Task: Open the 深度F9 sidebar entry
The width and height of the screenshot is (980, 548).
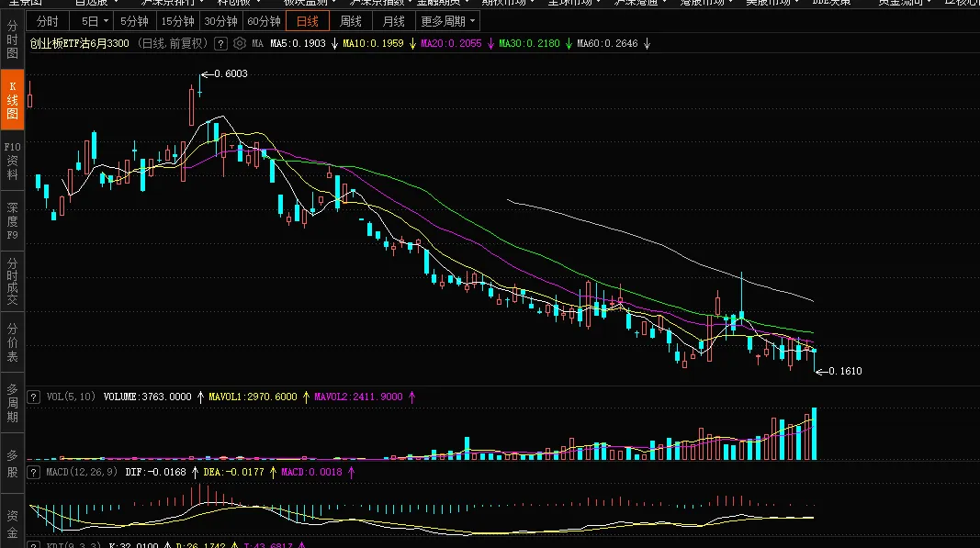Action: (x=12, y=221)
